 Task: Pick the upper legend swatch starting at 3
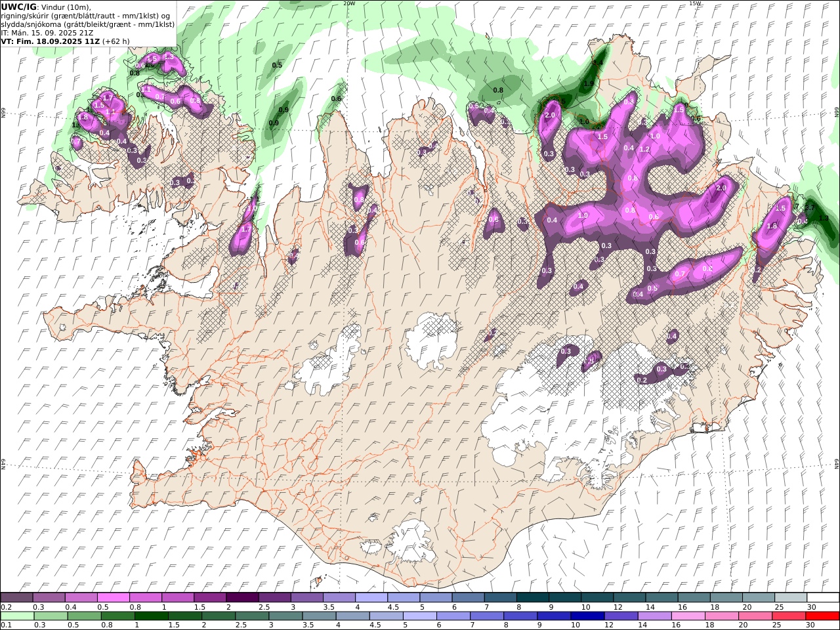pyautogui.click(x=307, y=597)
